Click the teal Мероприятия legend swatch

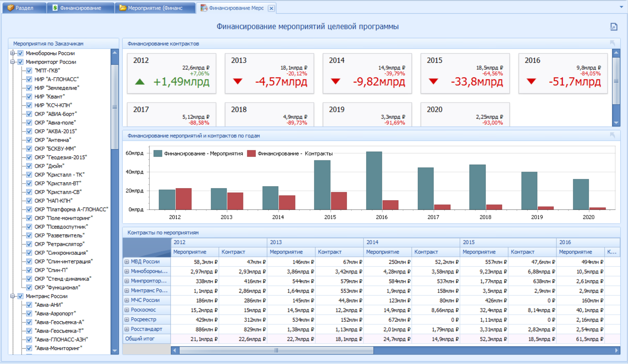(x=158, y=153)
